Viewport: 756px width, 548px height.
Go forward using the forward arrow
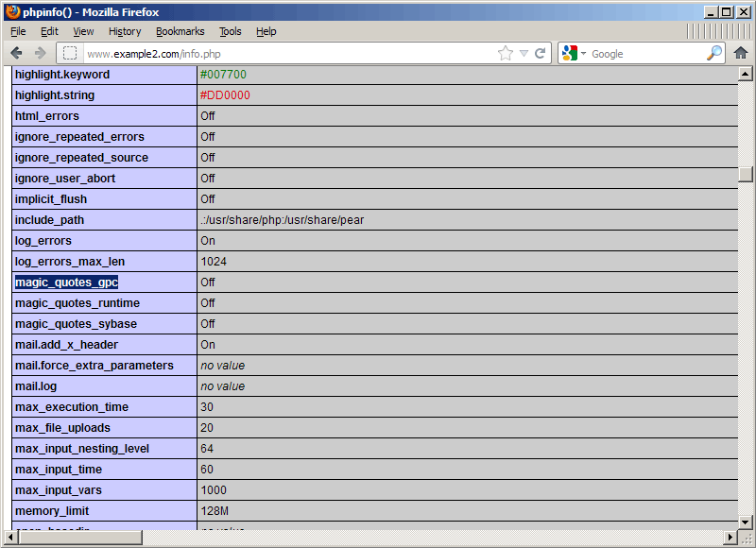point(40,53)
